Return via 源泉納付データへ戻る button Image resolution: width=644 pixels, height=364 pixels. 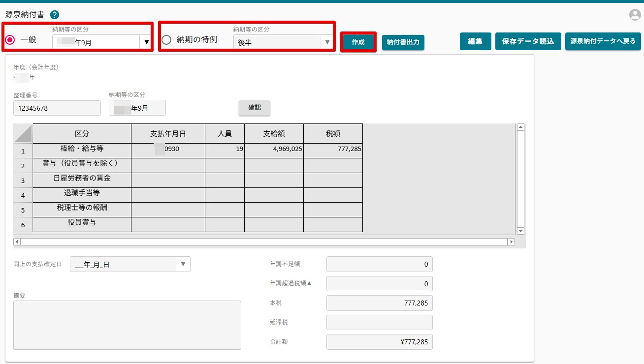point(603,41)
